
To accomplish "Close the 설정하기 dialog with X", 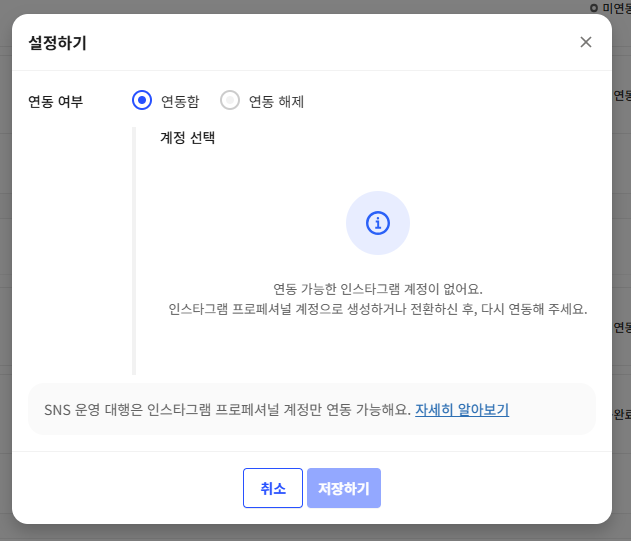I will pos(586,42).
